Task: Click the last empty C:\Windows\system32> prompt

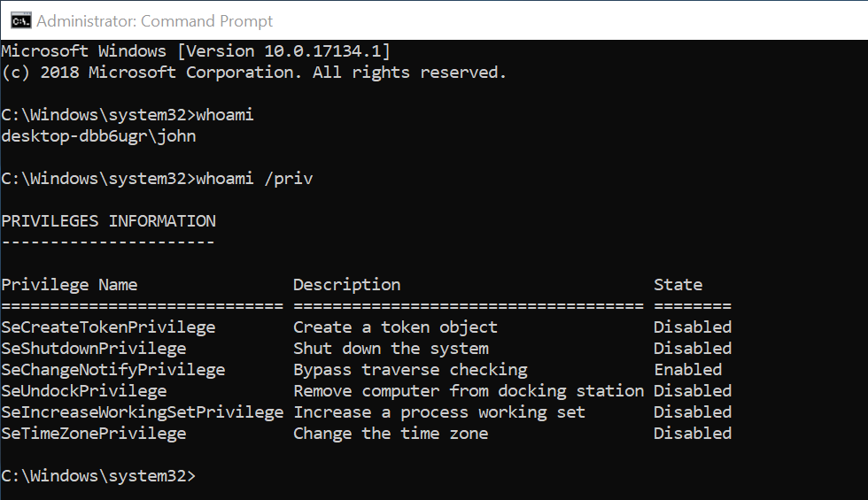Action: (x=97, y=476)
